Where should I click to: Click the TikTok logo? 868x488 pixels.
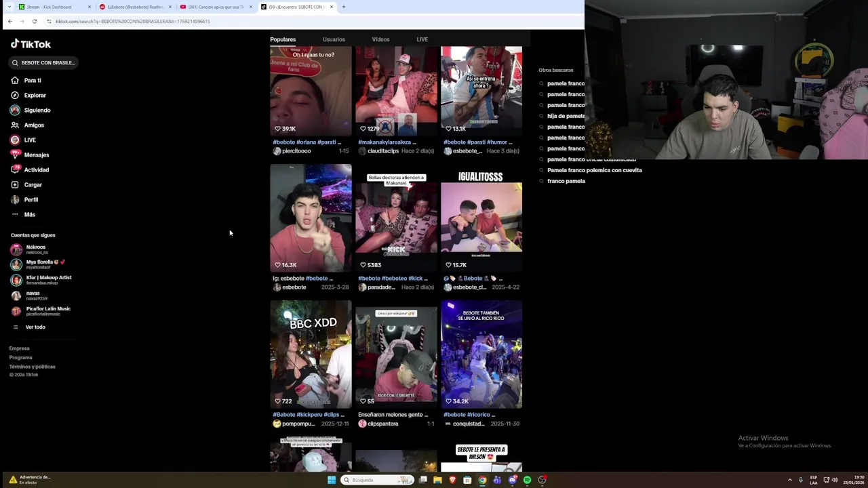click(x=31, y=44)
